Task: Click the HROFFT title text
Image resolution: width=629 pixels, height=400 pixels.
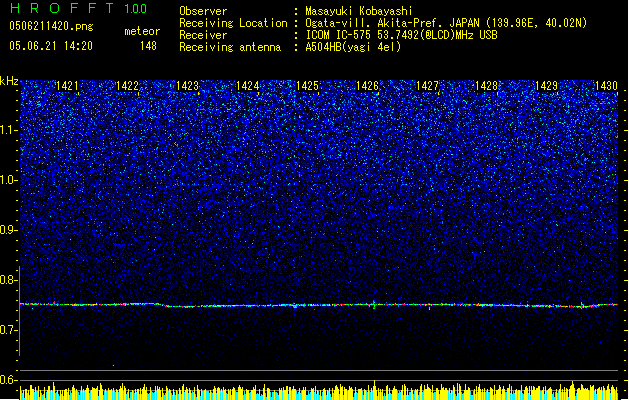Action: click(63, 8)
